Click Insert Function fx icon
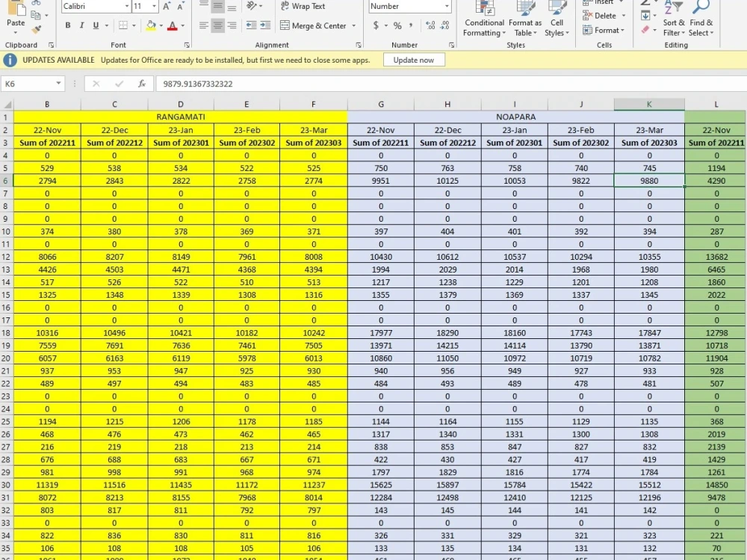Viewport: 747px width, 560px height. [141, 84]
